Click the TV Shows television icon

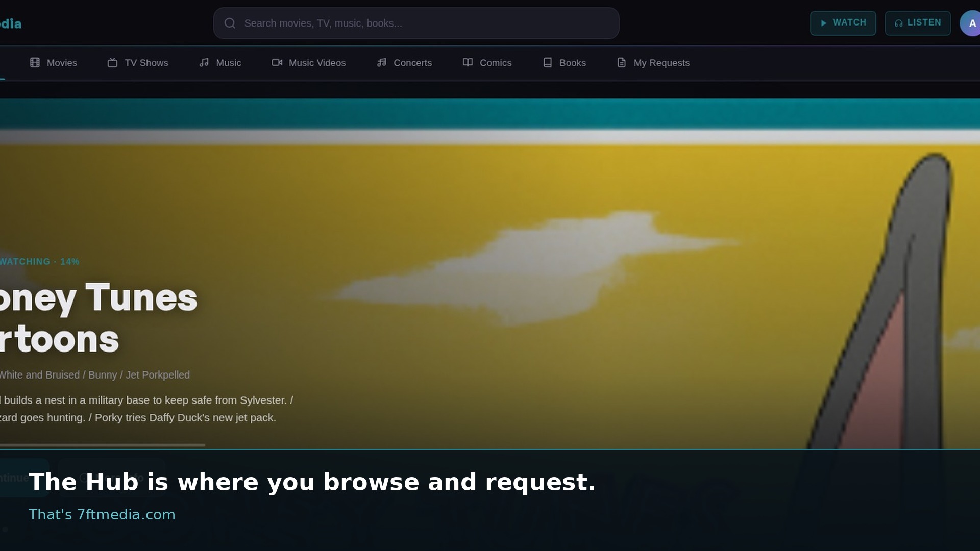coord(112,63)
